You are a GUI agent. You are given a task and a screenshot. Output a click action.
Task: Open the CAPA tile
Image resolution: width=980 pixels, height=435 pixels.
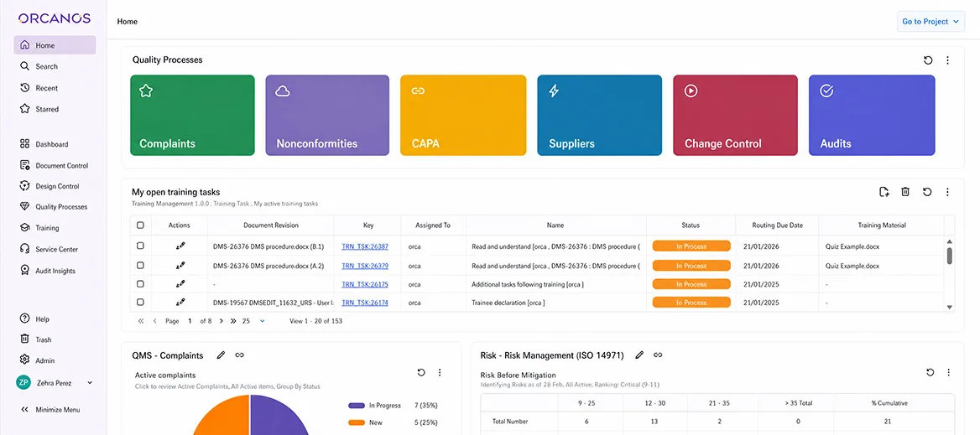coord(463,115)
